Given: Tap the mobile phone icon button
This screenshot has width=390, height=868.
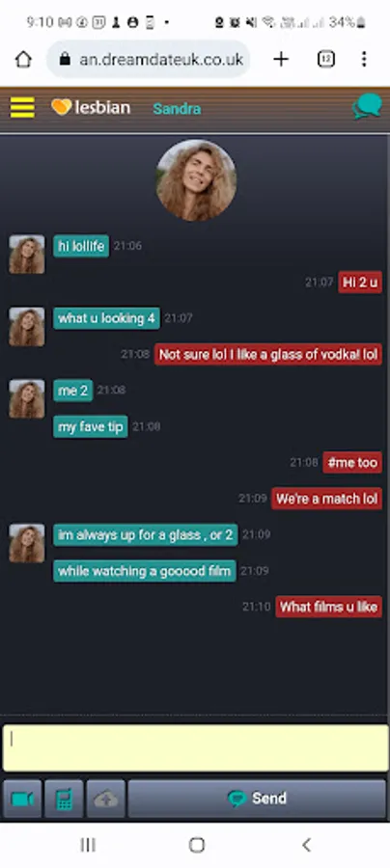Looking at the screenshot, I should tap(65, 799).
